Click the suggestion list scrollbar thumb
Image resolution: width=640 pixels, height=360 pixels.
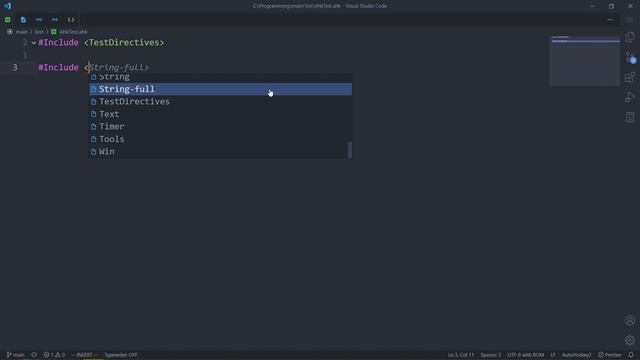pyautogui.click(x=350, y=150)
